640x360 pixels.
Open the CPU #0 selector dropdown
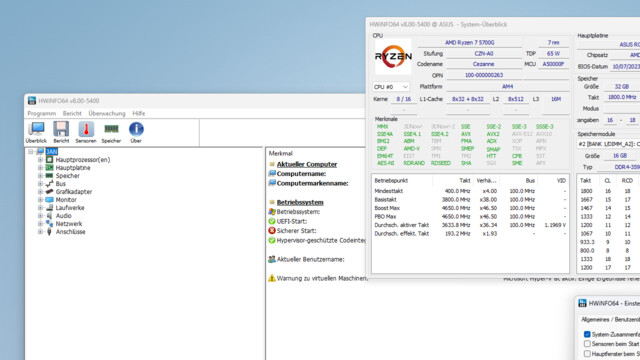tap(391, 87)
